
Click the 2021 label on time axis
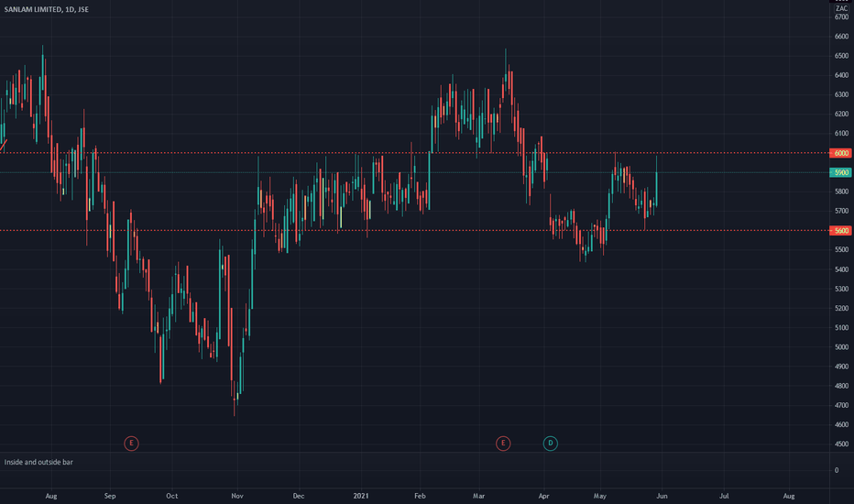pos(360,496)
